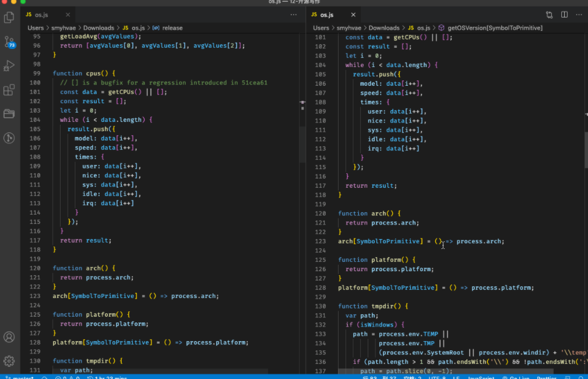This screenshot has width=588, height=379.
Task: Open the errors and warnings status indicator
Action: pyautogui.click(x=68, y=377)
